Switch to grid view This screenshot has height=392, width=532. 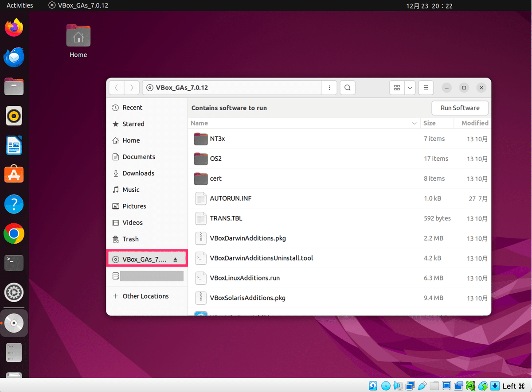click(x=397, y=88)
